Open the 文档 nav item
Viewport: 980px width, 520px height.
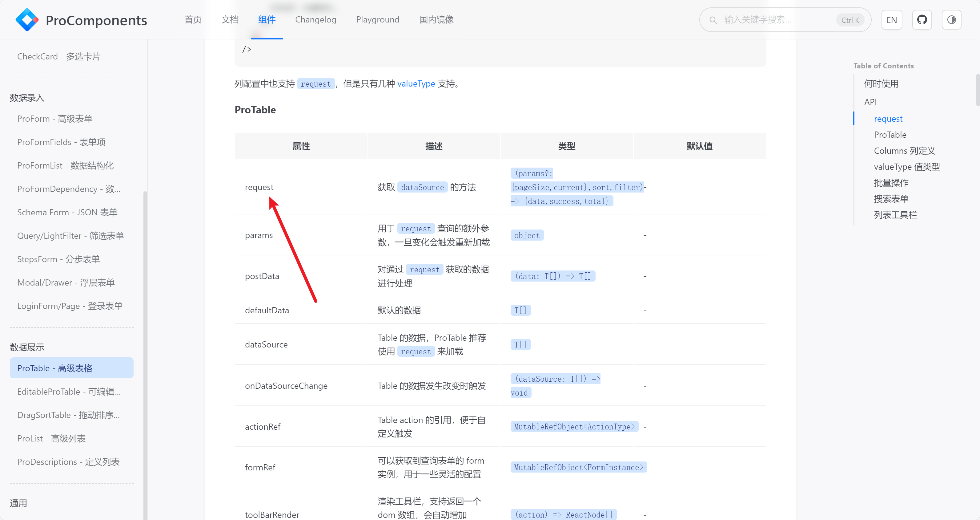pos(230,20)
